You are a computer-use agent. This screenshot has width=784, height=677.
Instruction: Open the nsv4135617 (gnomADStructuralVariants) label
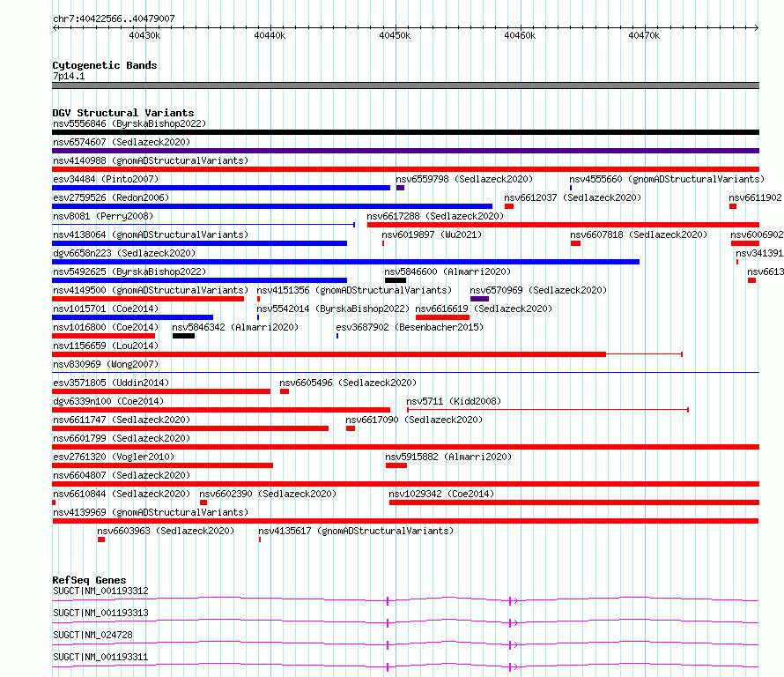click(x=356, y=531)
